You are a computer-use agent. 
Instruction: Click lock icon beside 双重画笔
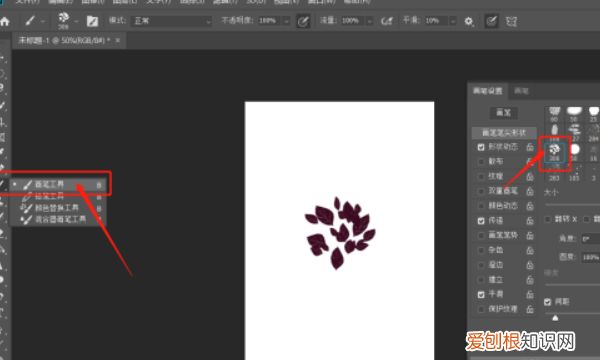530,191
